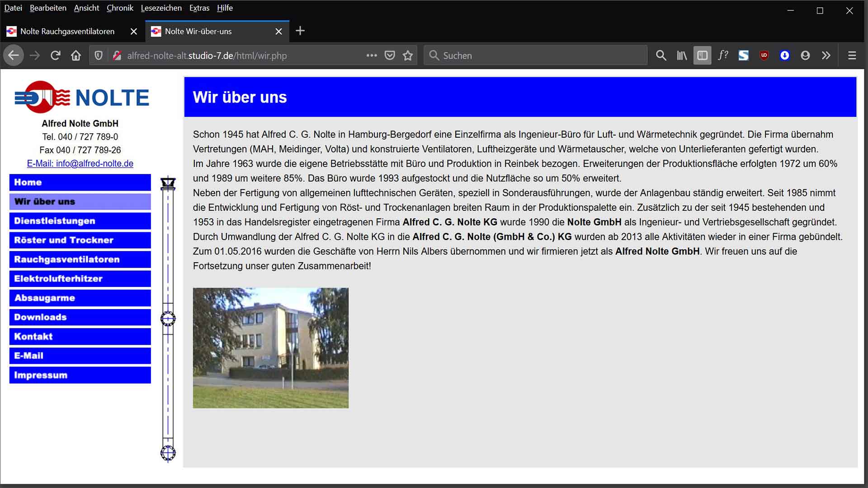Open Dienstleistungen page

point(80,221)
